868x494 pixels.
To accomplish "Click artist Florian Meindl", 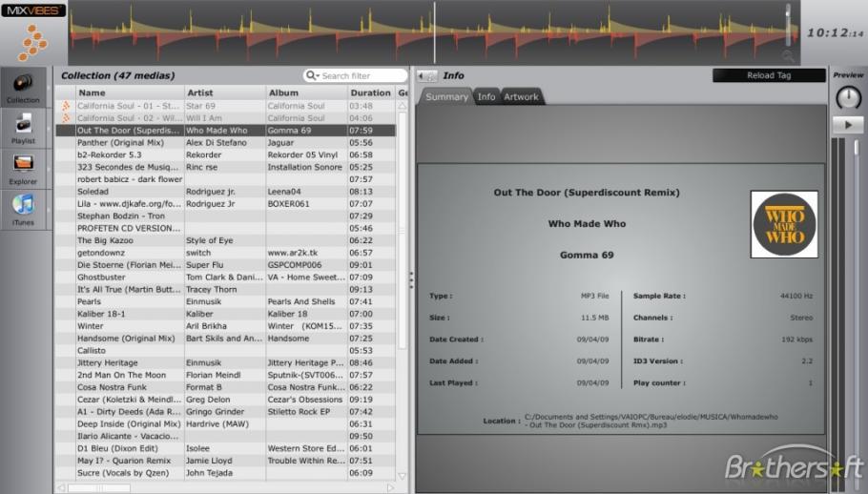I will tap(213, 375).
